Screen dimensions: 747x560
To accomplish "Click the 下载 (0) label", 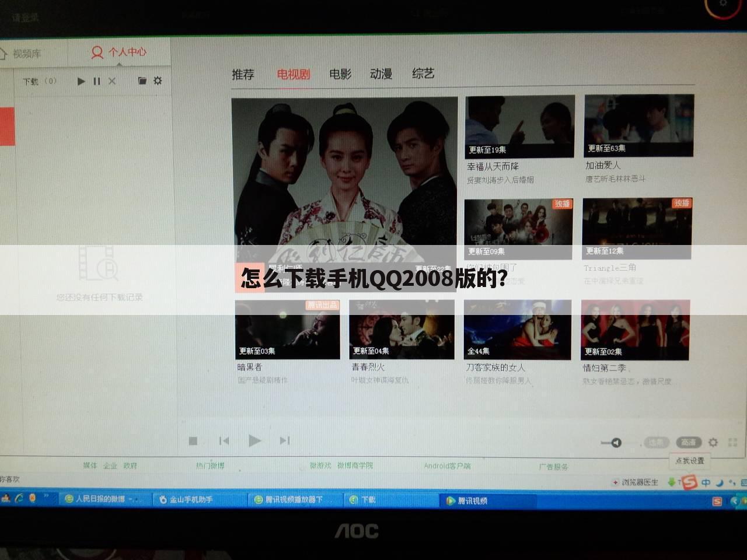I will coord(40,82).
